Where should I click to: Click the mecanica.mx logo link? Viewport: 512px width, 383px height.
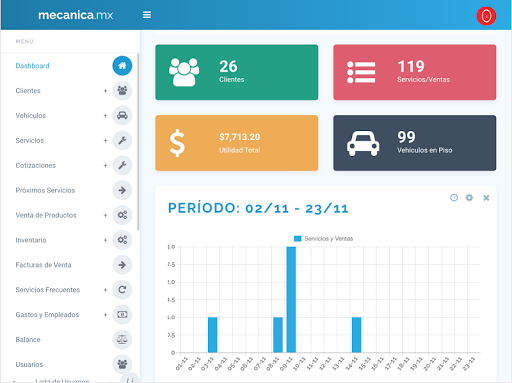point(76,15)
